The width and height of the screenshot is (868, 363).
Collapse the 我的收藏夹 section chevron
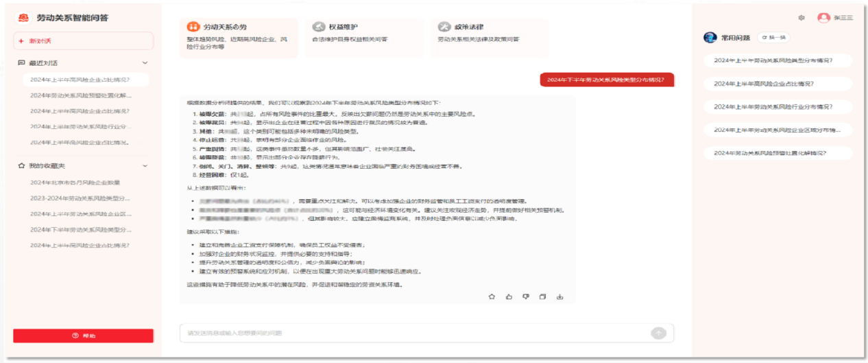point(145,165)
